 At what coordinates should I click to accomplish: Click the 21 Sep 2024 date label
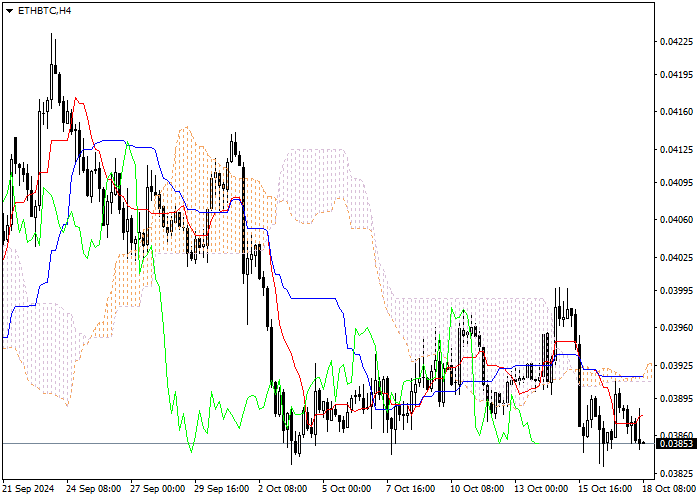[29, 489]
